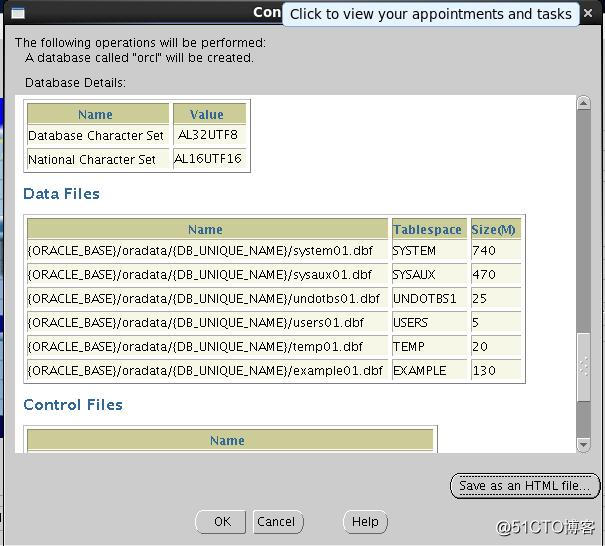This screenshot has height=546, width=605.
Task: Click the OK button
Action: [x=221, y=522]
